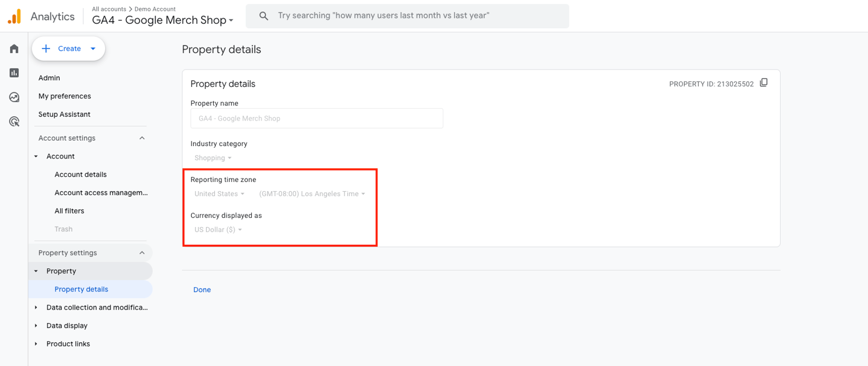Image resolution: width=868 pixels, height=366 pixels.
Task: Click the search magnifier icon
Action: pos(264,16)
